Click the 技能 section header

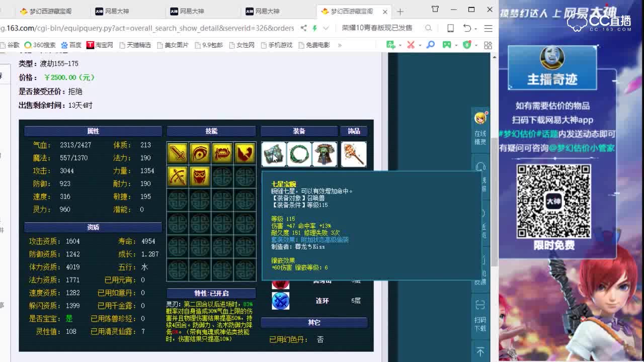click(211, 131)
